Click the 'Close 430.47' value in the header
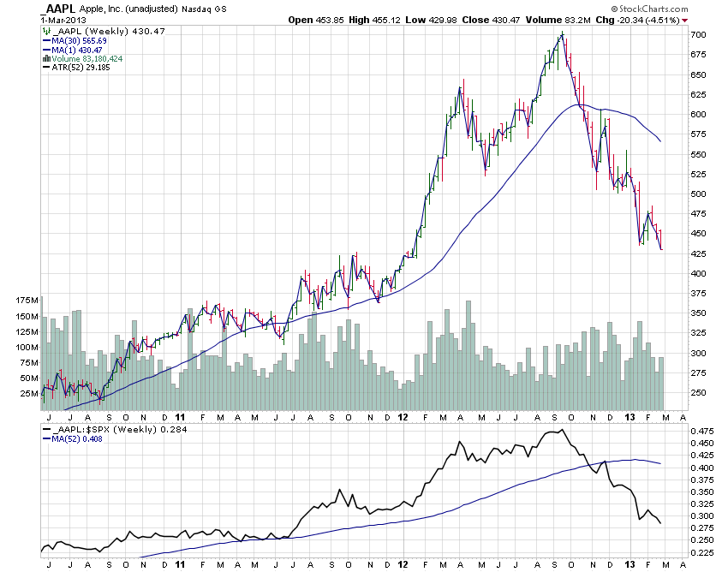Viewport: 728px width, 572px height. [x=491, y=20]
